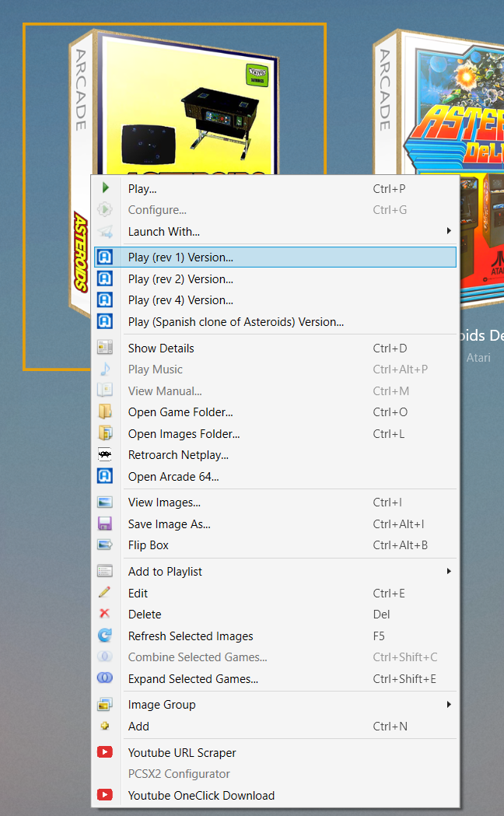Select Play (rev 2) Version

pos(275,279)
